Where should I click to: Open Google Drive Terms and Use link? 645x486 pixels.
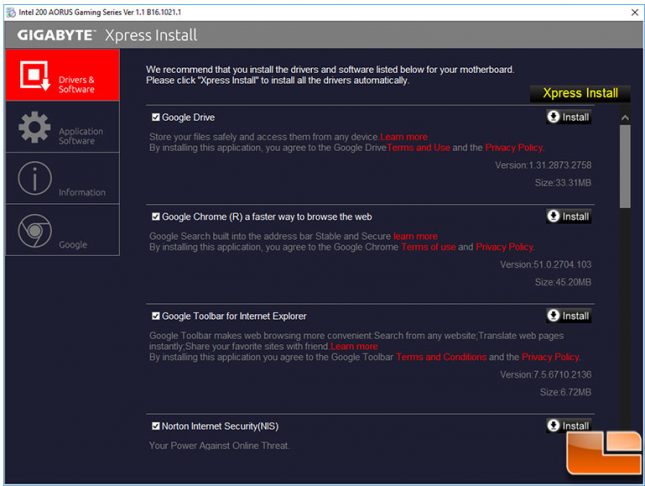click(418, 147)
